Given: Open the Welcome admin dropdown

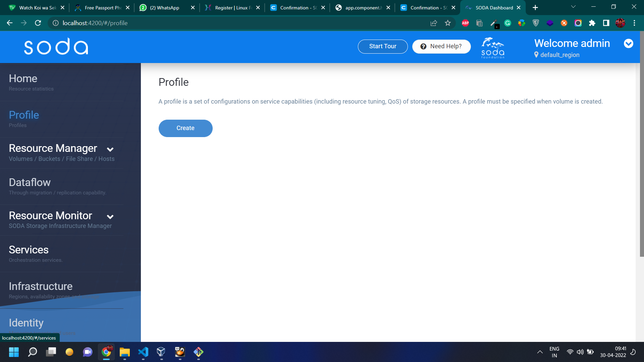Looking at the screenshot, I should (629, 44).
